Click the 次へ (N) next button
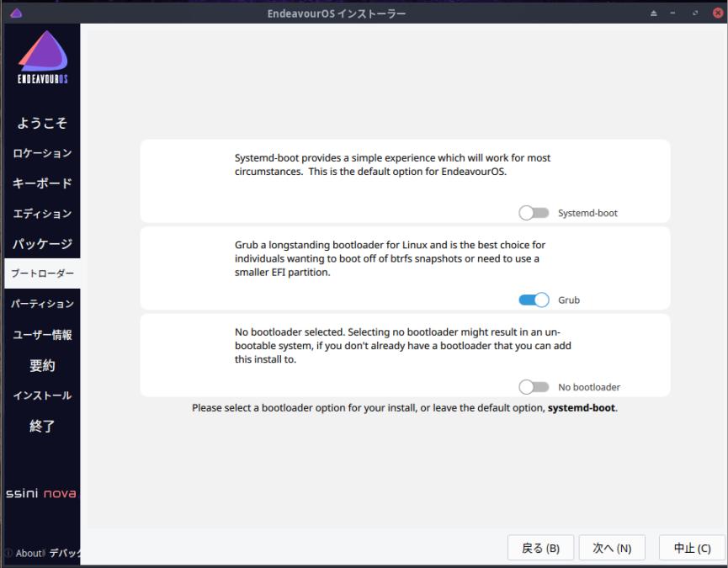This screenshot has width=728, height=568. 612,548
